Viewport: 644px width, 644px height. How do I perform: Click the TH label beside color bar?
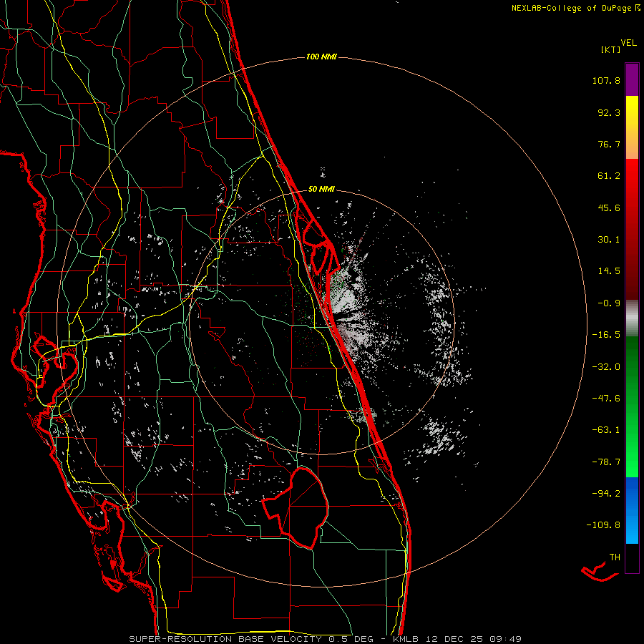615,557
